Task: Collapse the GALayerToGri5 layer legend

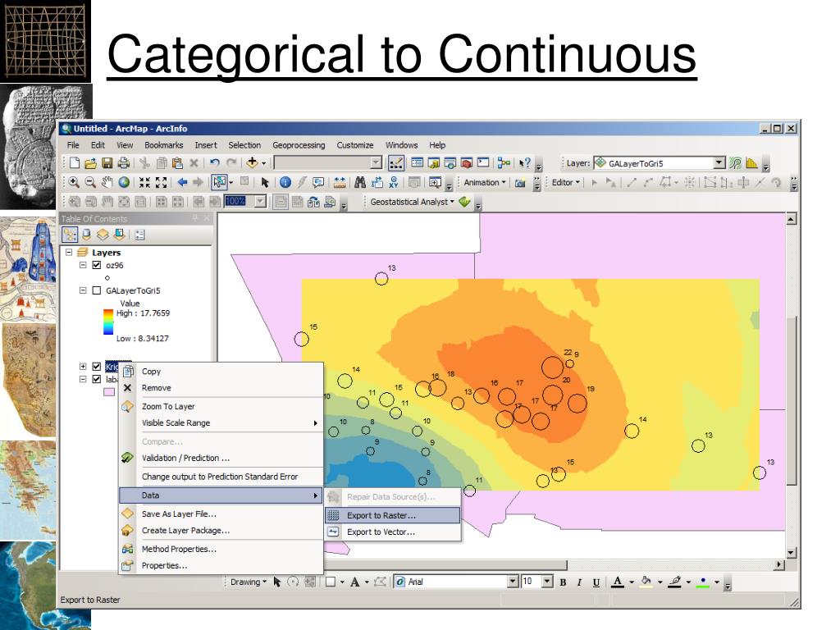Action: (x=83, y=290)
